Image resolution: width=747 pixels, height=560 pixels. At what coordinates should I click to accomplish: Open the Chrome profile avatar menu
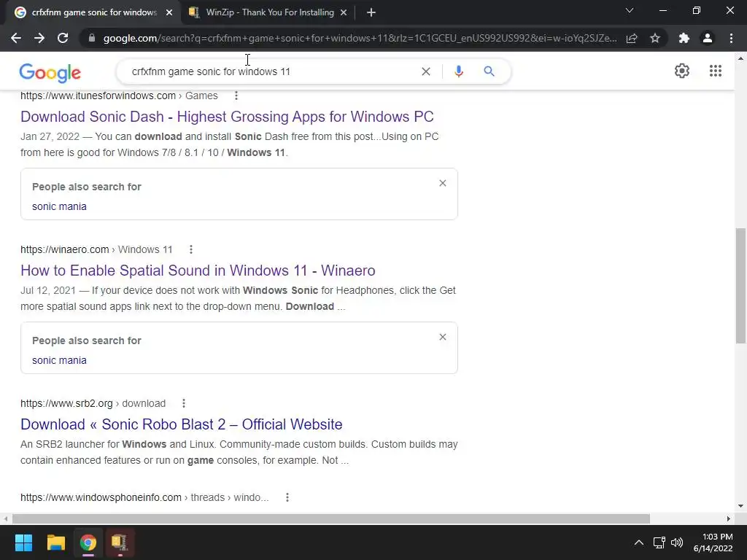pos(708,38)
